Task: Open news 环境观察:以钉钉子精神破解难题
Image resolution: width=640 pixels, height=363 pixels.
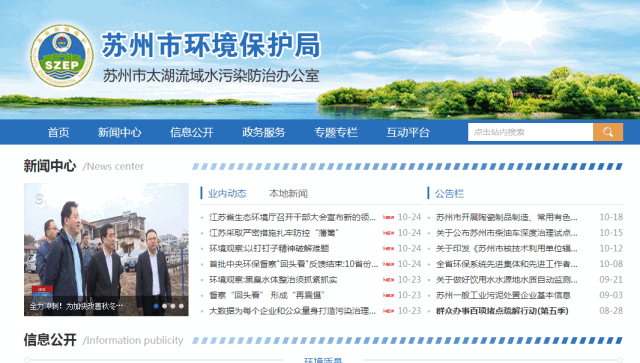Action: [269, 248]
